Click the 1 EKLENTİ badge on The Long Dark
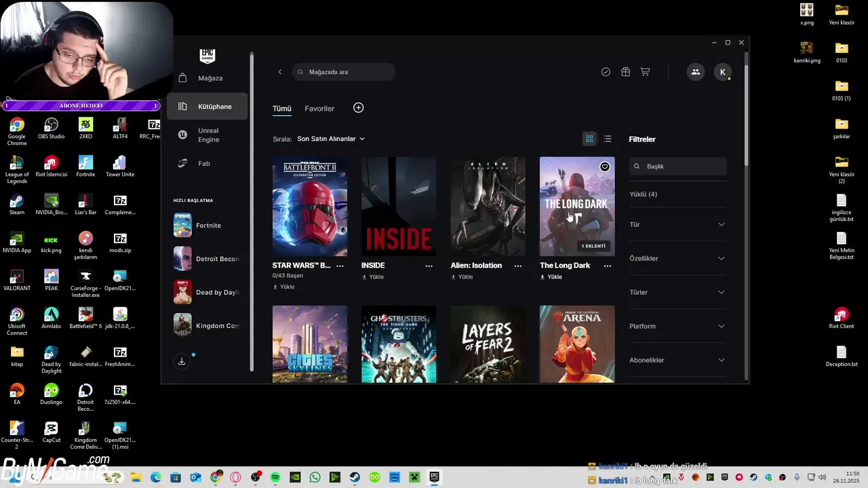The image size is (868, 488). click(x=594, y=246)
